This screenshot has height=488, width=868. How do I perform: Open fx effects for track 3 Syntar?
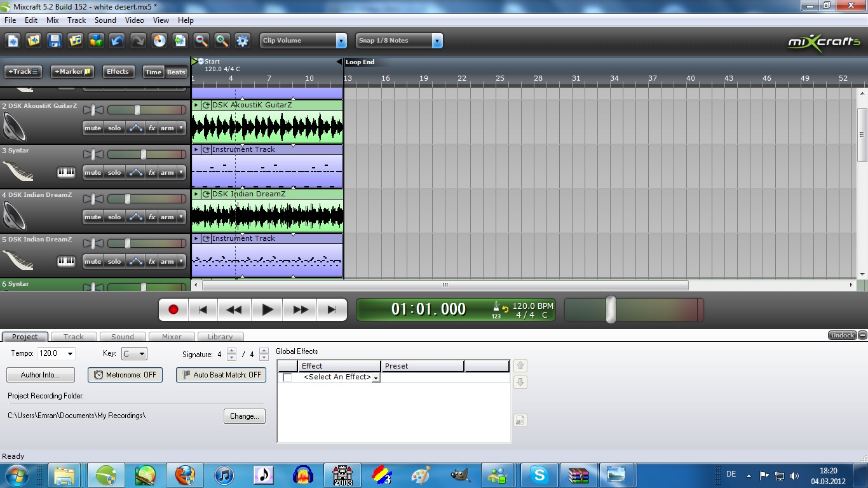152,172
